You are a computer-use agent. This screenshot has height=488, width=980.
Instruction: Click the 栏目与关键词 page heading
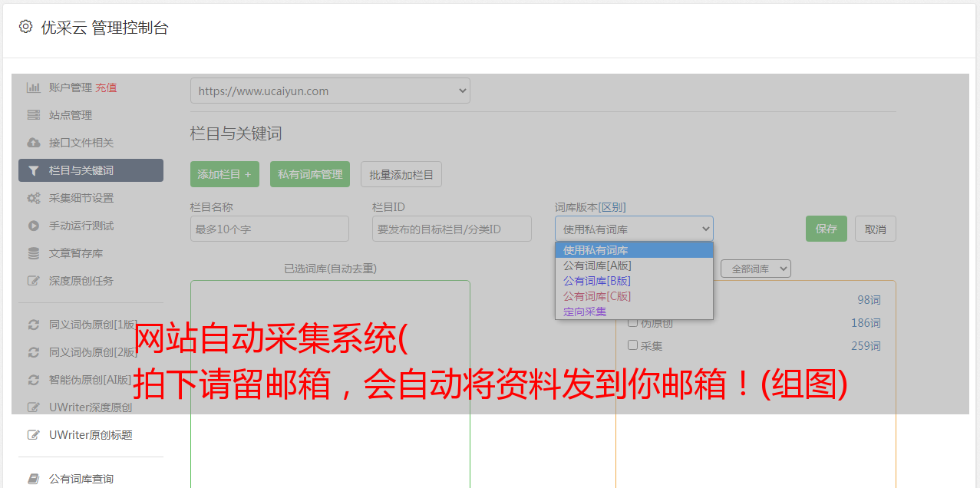tap(236, 134)
